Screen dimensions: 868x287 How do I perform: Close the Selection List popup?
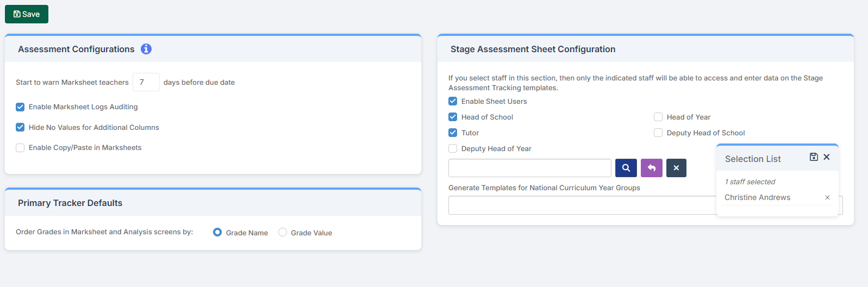pyautogui.click(x=827, y=157)
